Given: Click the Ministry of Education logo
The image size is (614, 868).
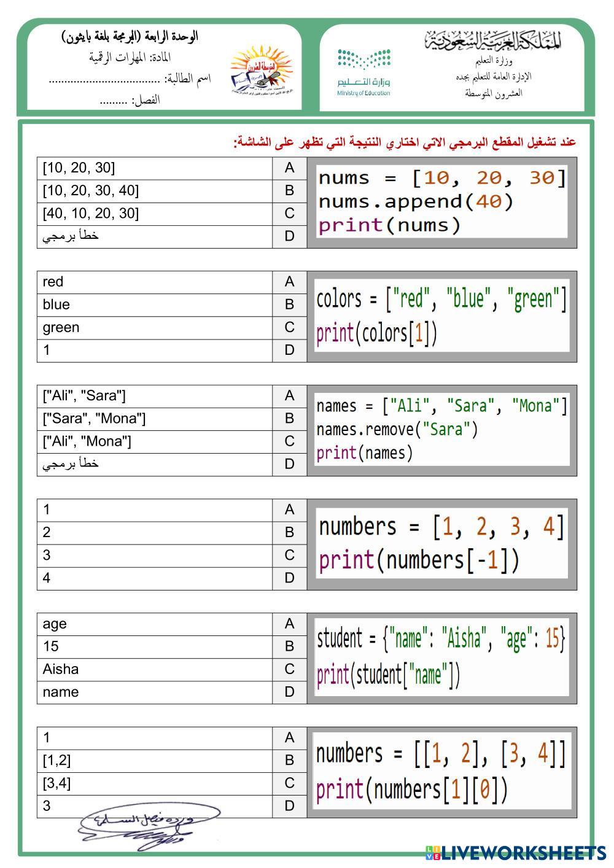Looking at the screenshot, I should pos(363,72).
